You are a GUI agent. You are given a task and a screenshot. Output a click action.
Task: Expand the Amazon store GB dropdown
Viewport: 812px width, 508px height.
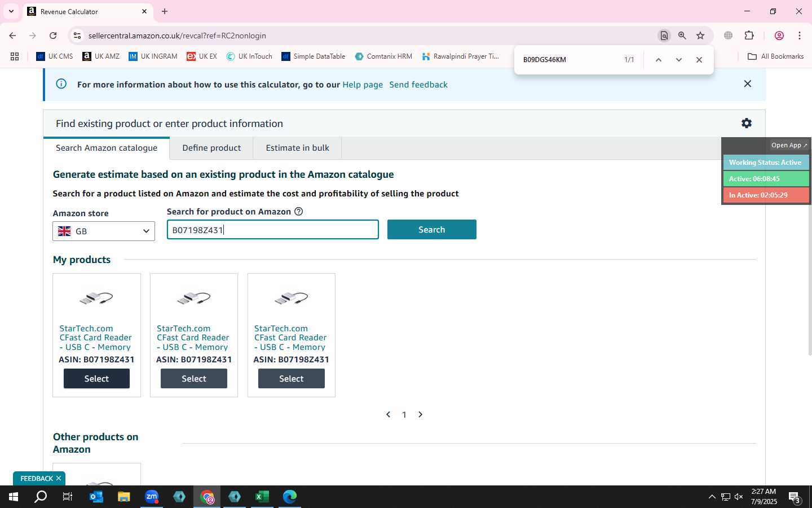click(104, 231)
